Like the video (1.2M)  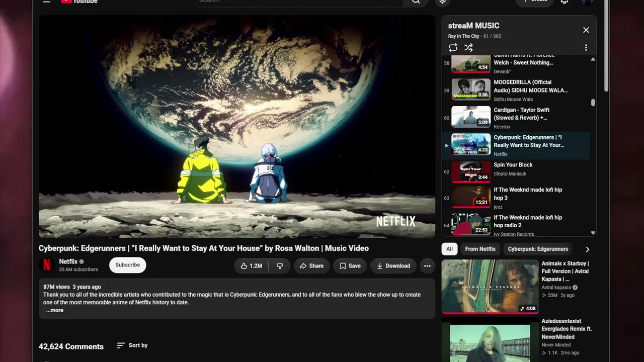tap(251, 266)
